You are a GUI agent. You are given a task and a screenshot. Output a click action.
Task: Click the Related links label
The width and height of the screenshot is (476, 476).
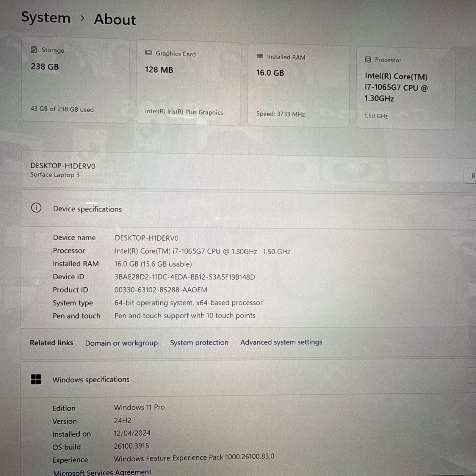click(51, 343)
